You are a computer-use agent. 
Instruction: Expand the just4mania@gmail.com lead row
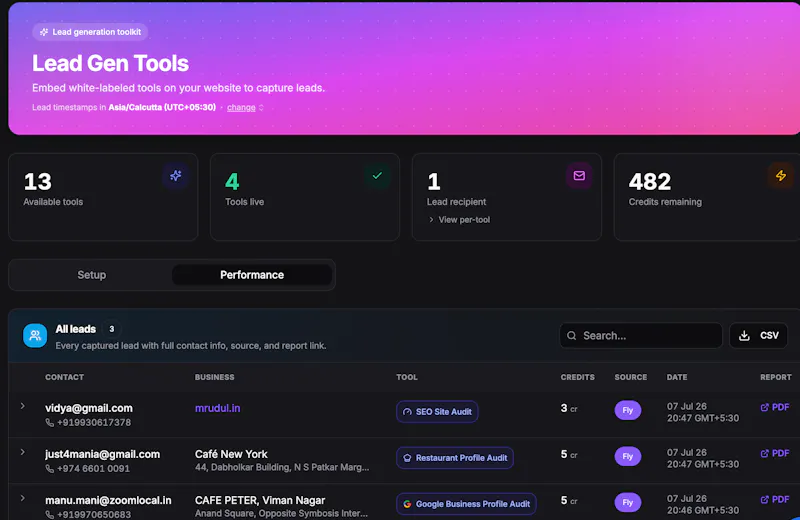pos(22,452)
